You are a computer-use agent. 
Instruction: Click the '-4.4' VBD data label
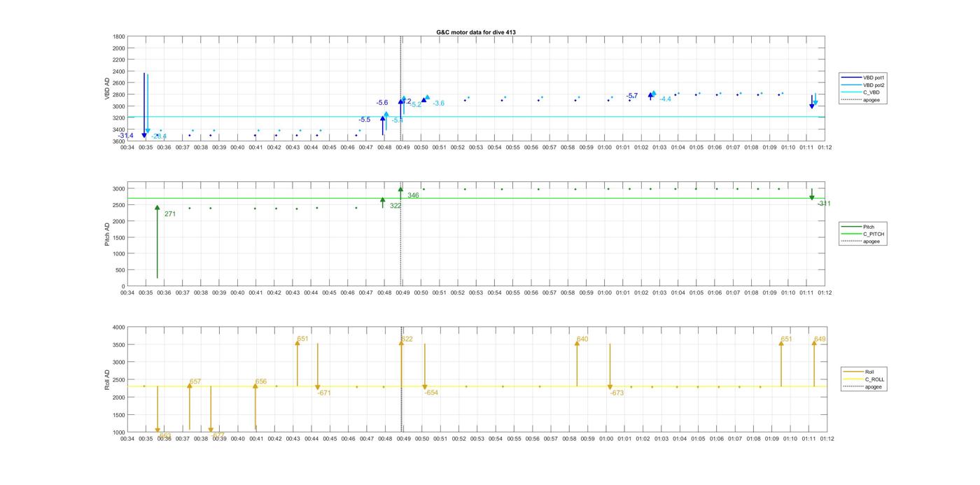click(665, 99)
